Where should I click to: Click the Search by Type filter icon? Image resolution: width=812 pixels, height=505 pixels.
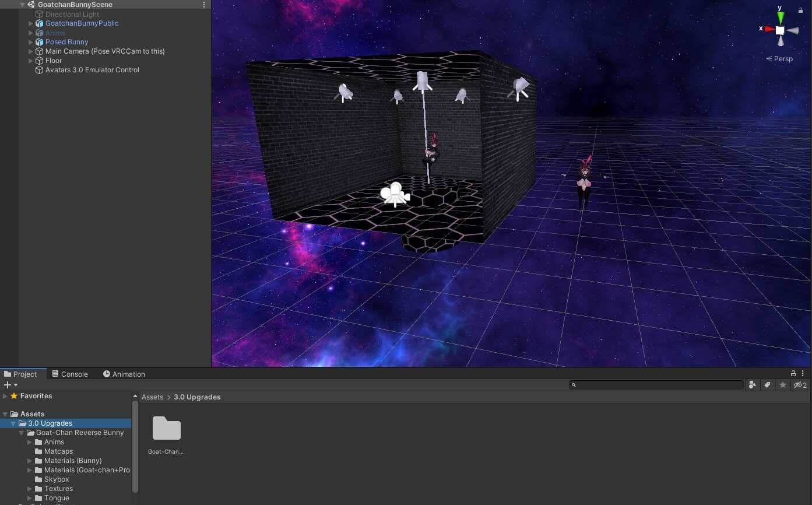(753, 385)
